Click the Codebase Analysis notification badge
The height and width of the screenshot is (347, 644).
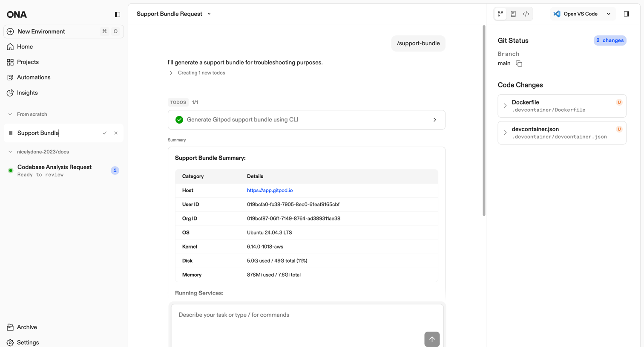pos(115,171)
